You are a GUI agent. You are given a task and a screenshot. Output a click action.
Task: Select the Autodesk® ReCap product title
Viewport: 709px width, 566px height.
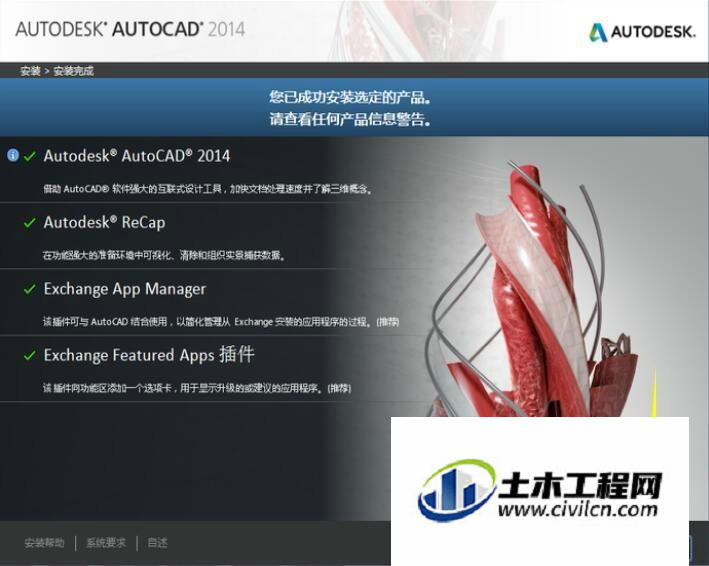tap(104, 222)
